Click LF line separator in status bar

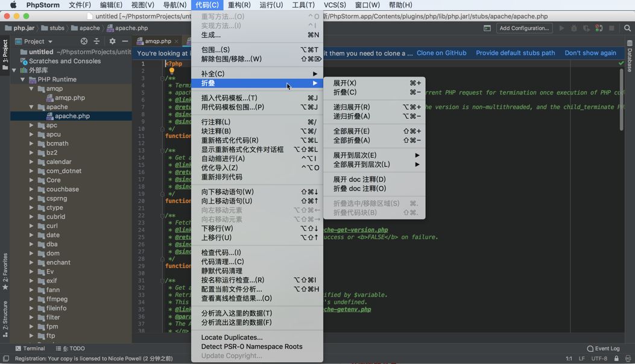[x=581, y=359]
